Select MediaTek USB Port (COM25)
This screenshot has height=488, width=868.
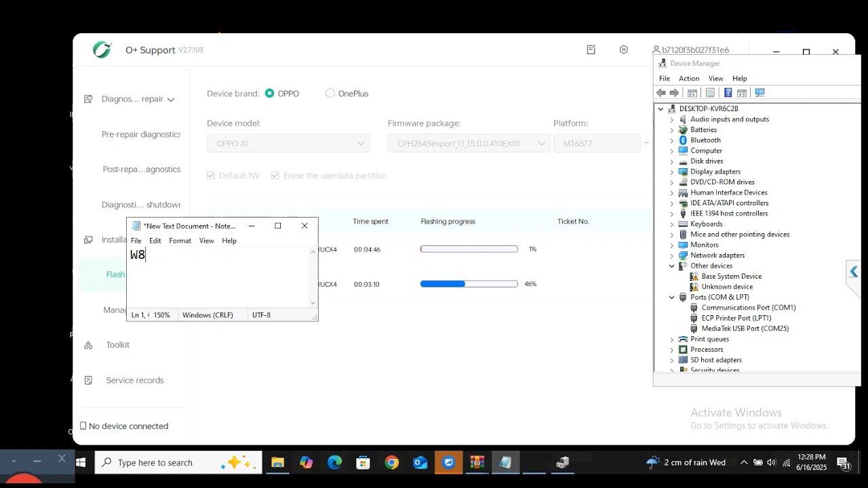(x=745, y=329)
